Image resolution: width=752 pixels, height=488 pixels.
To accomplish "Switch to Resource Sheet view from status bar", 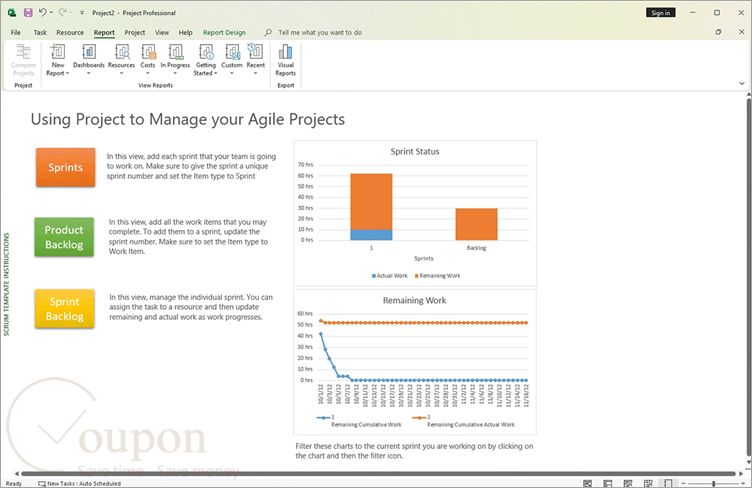I will [x=648, y=484].
